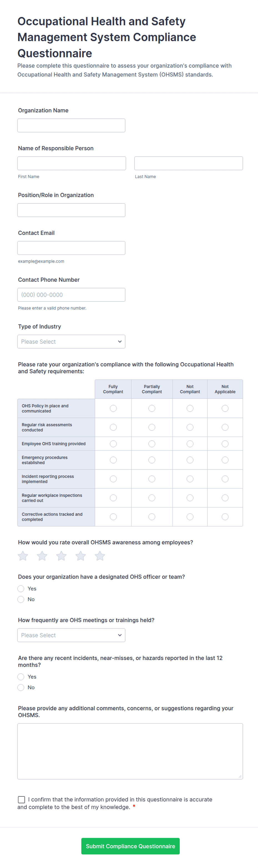The width and height of the screenshot is (258, 868).
Task: Rate OHSMS awareness with first star
Action: 23,556
